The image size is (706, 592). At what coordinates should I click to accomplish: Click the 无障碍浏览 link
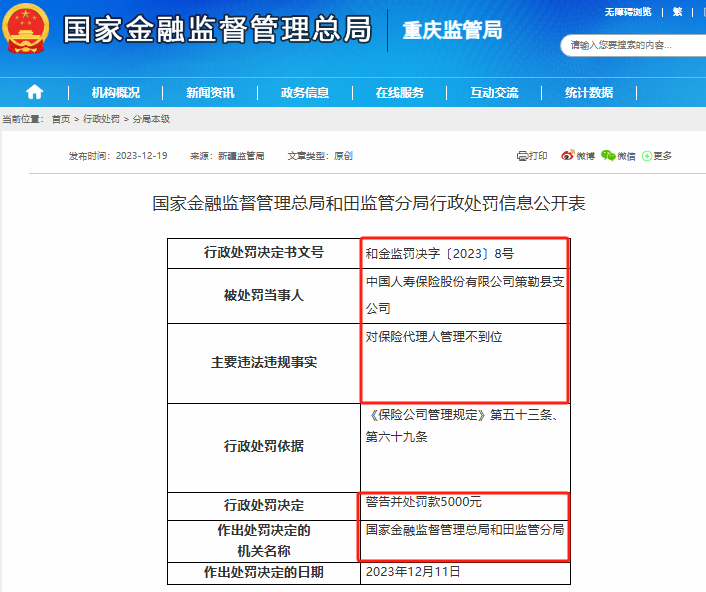coord(628,12)
